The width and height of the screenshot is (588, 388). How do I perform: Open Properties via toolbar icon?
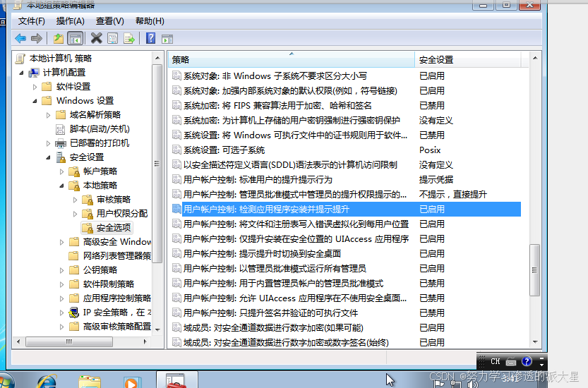pyautogui.click(x=112, y=38)
